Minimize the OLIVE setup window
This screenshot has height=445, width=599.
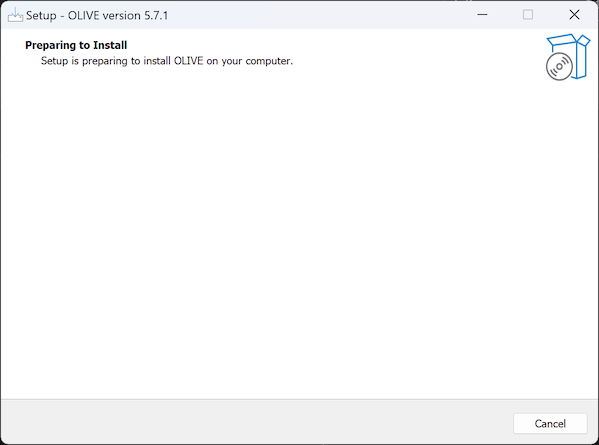482,15
